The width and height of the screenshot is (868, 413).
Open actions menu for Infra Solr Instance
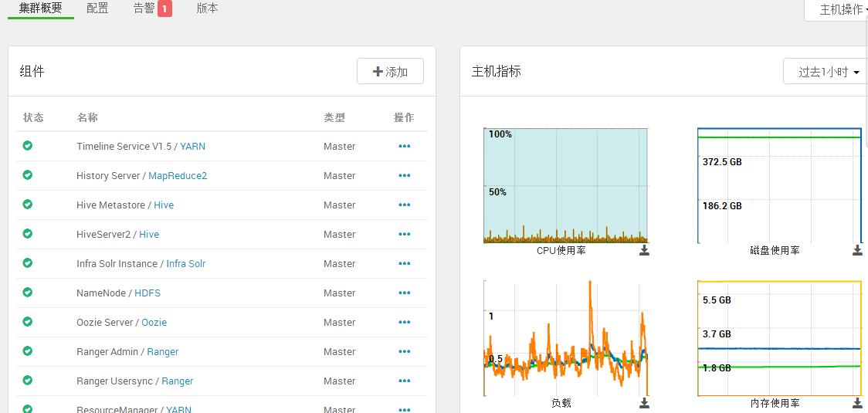click(x=404, y=263)
